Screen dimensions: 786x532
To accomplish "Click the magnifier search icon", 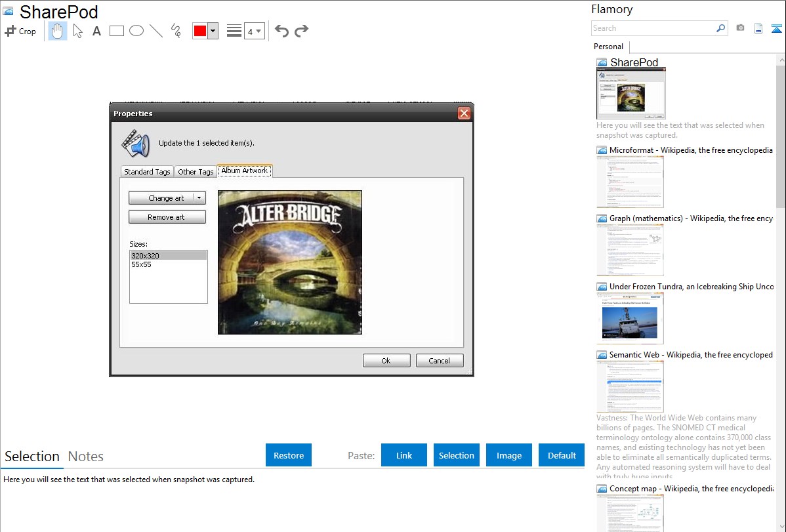I will [x=720, y=28].
